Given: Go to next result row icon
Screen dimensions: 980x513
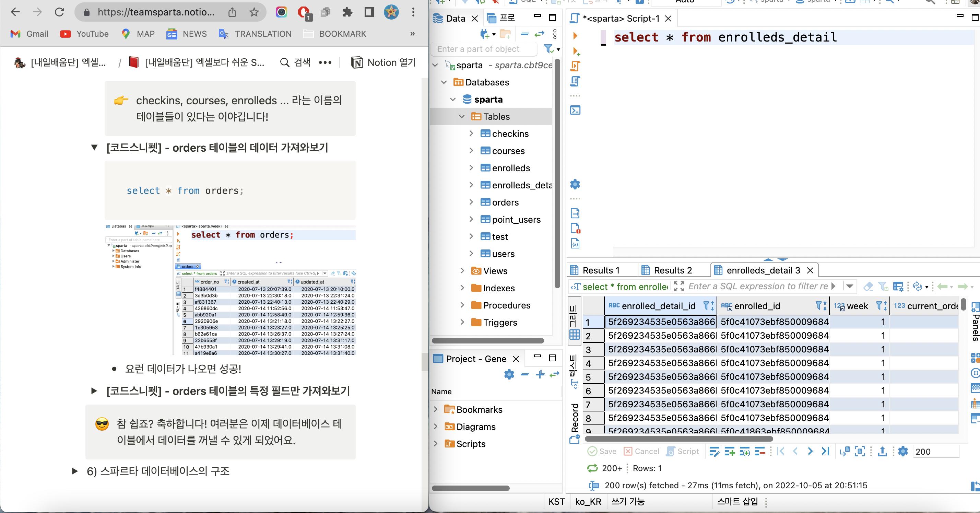Looking at the screenshot, I should 810,451.
